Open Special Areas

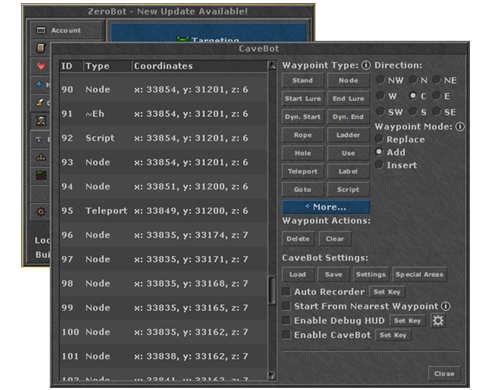coord(419,274)
